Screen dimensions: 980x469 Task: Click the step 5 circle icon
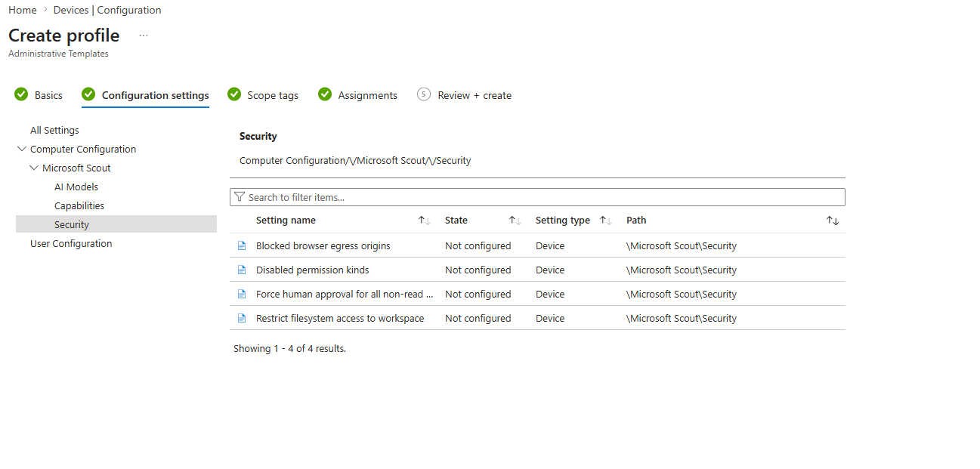424,94
